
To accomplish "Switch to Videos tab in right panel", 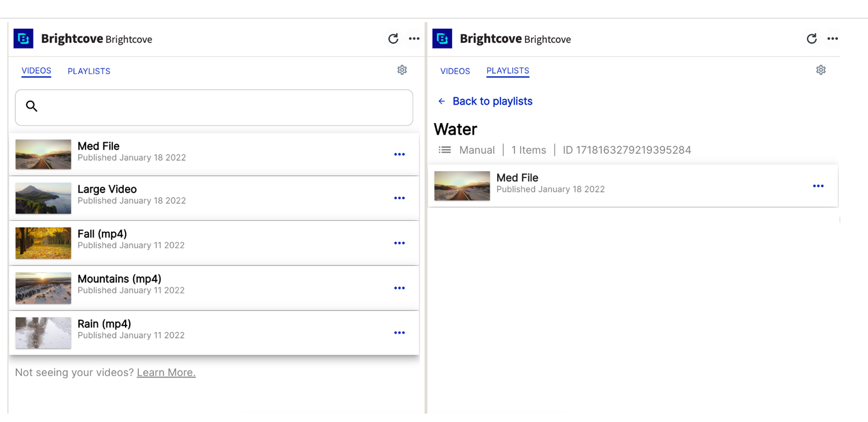I will pyautogui.click(x=455, y=71).
